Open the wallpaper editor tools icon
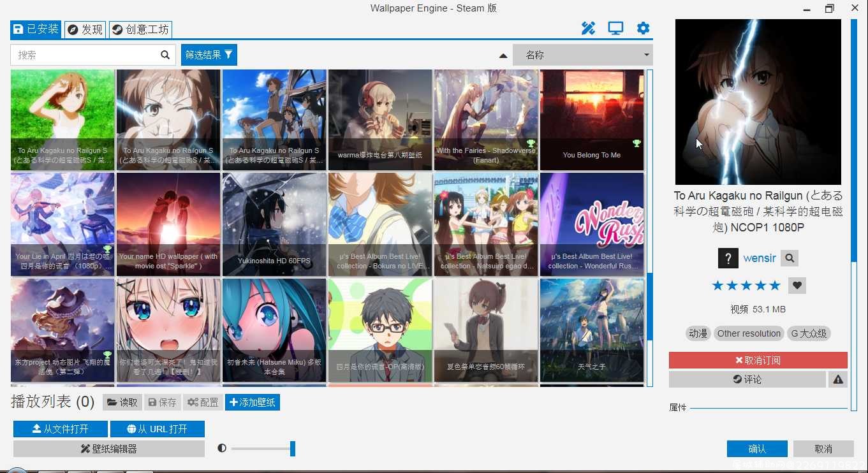 588,28
